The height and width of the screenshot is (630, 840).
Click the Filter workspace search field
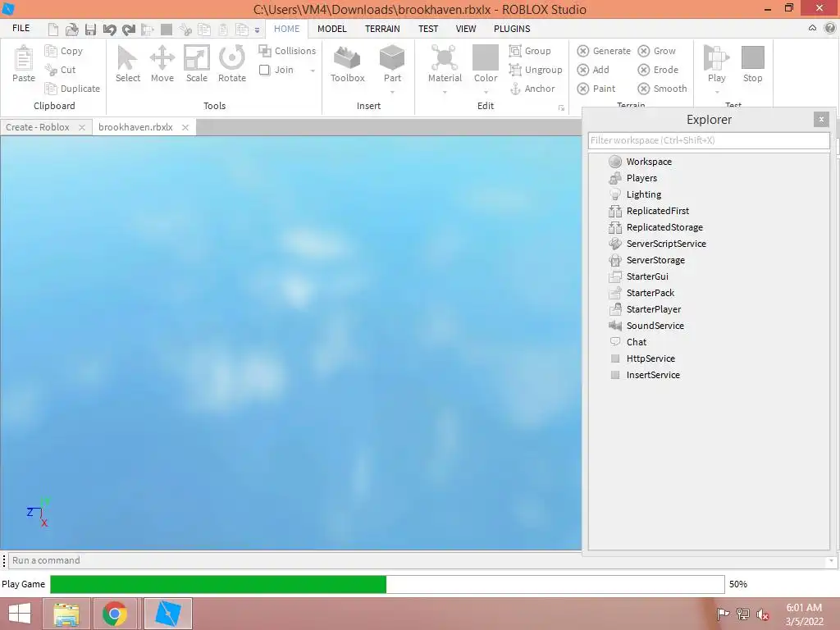(708, 140)
